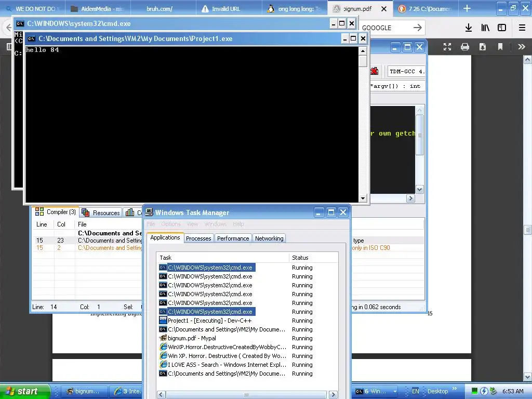Click the system tray clock showing 6:53 AM
Screen dimensions: 532x399
513,391
